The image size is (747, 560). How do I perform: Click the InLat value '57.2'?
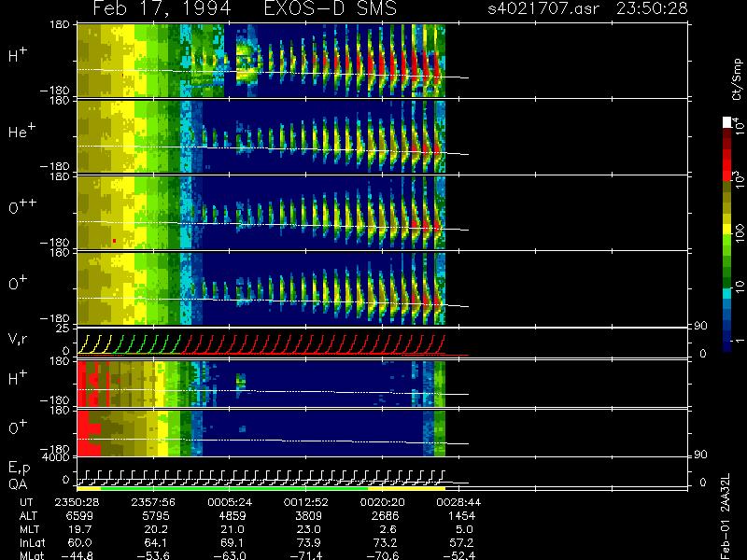point(462,542)
